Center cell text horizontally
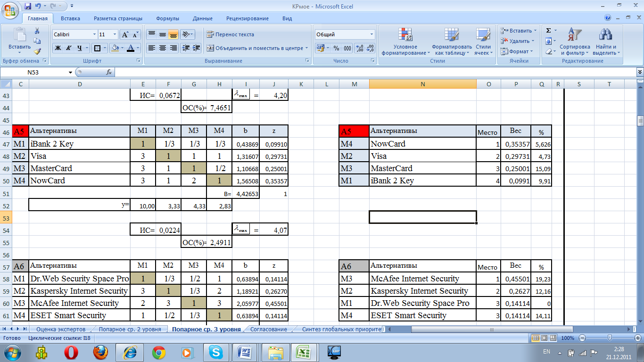644x362 pixels. pyautogui.click(x=162, y=48)
